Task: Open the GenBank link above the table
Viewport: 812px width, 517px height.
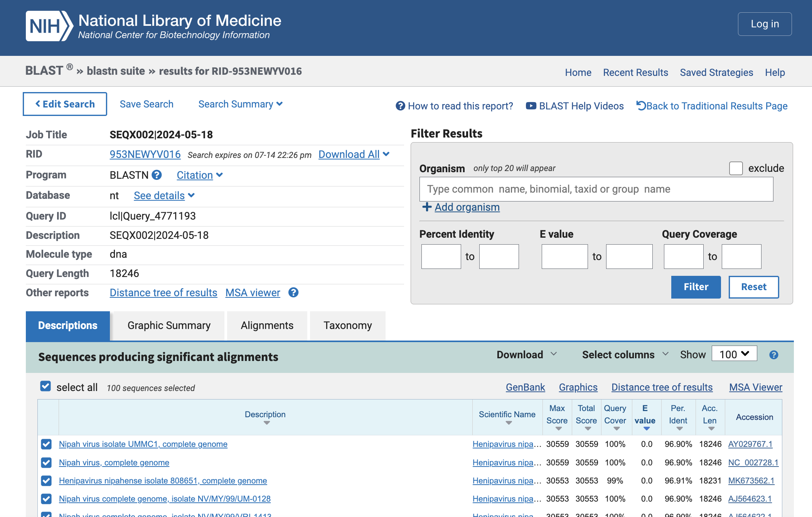Action: 525,387
